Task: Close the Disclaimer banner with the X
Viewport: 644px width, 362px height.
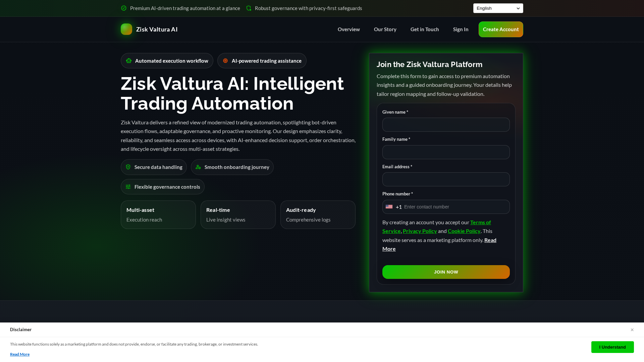Action: (632, 330)
